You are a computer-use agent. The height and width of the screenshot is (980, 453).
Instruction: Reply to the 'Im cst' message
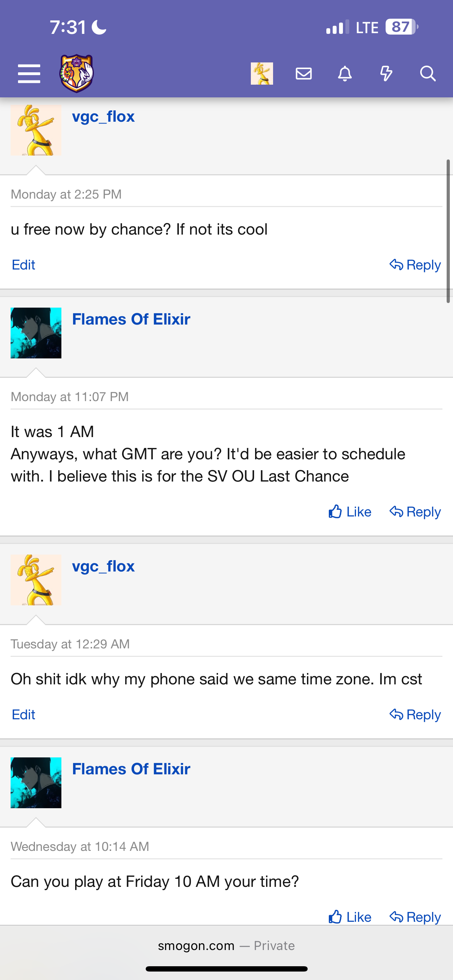[x=415, y=714]
